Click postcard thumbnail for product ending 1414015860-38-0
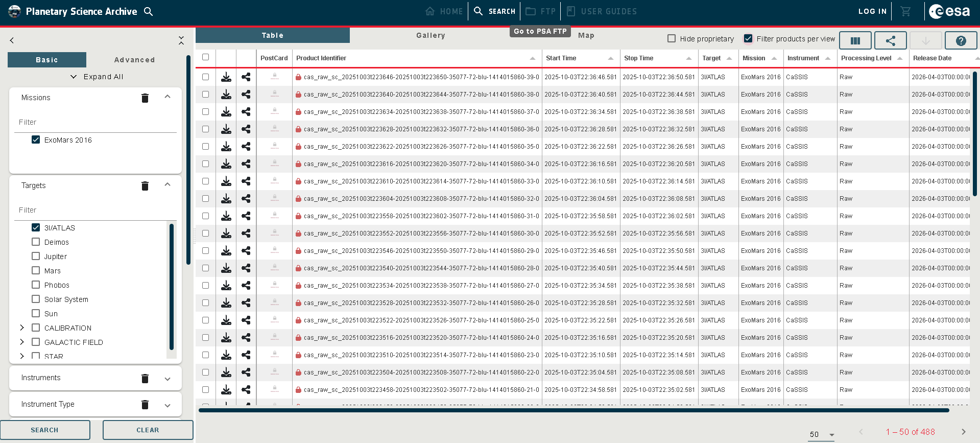Screen dimensions: 980x443 pos(275,94)
